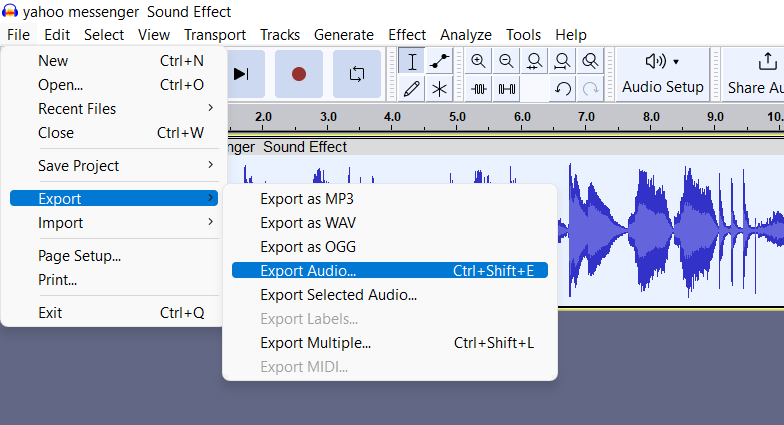This screenshot has width=784, height=425.
Task: Select the Selection tool (I-beam)
Action: [412, 61]
